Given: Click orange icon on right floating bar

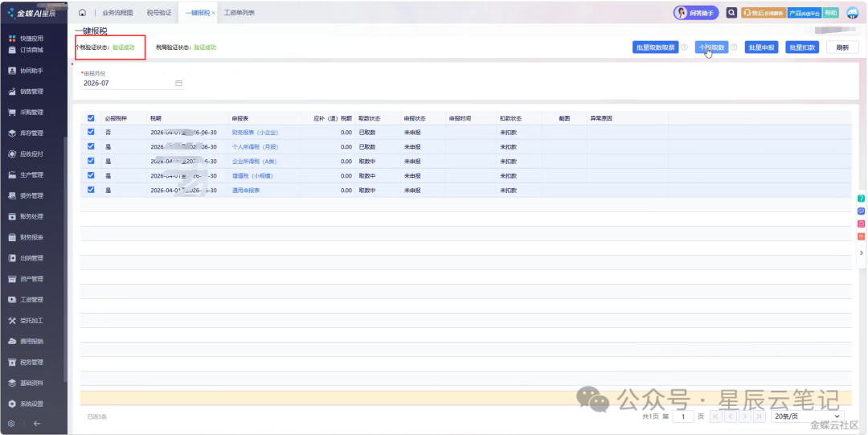Looking at the screenshot, I should 861,236.
